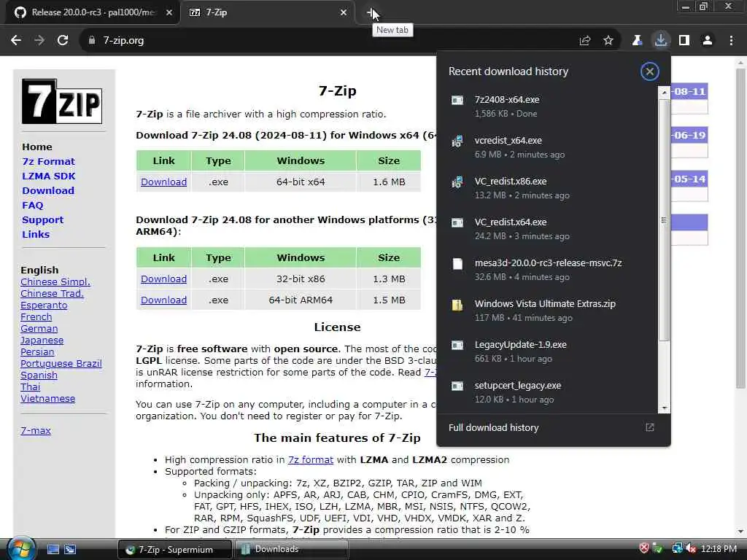Bookmark this page with the star icon
The image size is (747, 560).
(x=608, y=41)
